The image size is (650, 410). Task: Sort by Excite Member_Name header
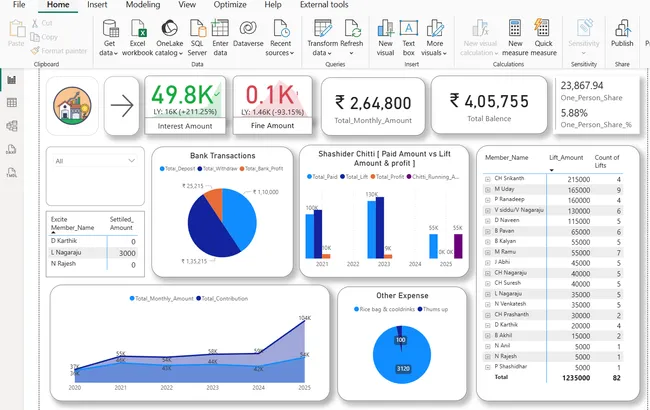click(x=73, y=223)
